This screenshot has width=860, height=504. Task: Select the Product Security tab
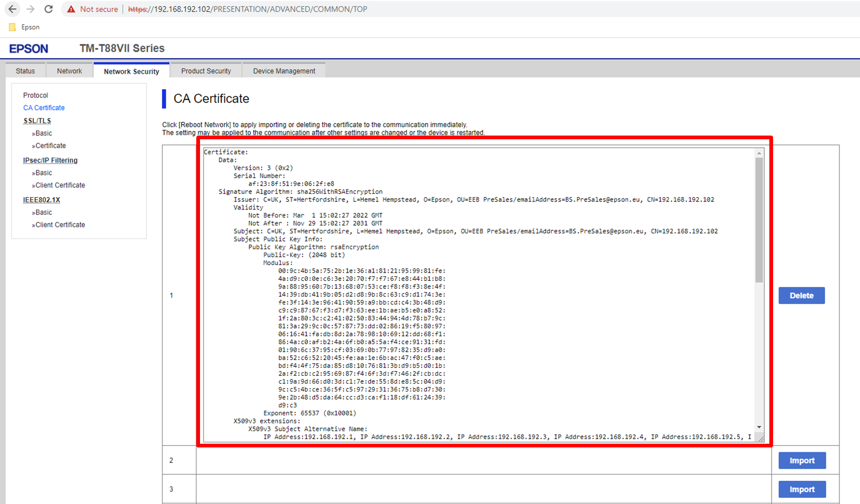206,71
